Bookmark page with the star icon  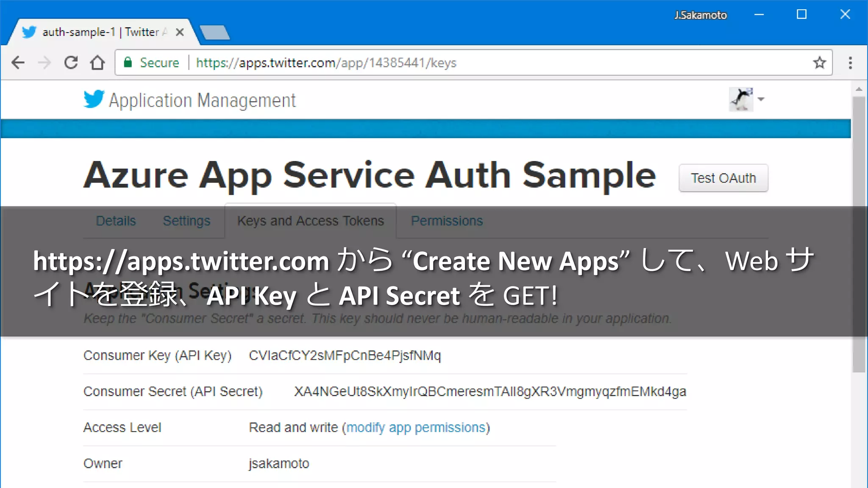[820, 63]
